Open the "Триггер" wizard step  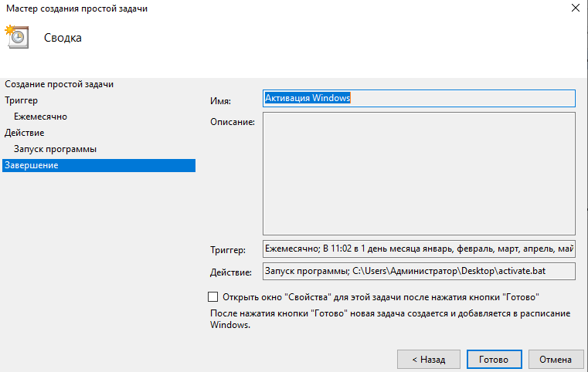(21, 100)
